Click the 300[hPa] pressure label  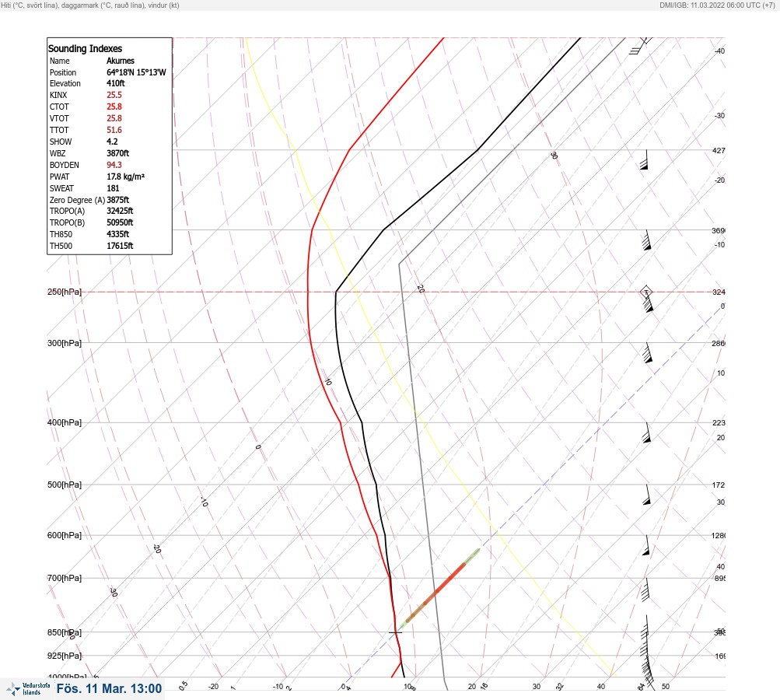click(x=65, y=343)
